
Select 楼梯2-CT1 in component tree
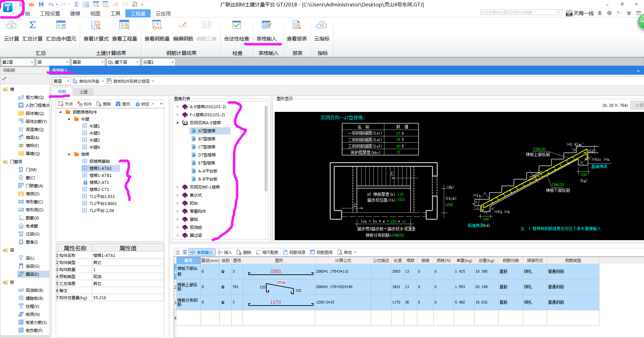click(99, 190)
